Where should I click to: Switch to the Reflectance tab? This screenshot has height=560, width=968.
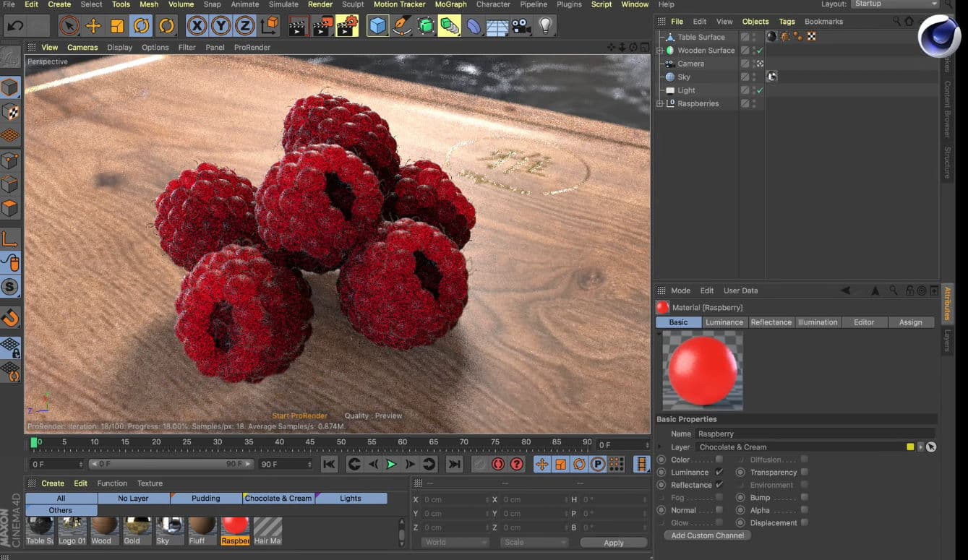click(x=771, y=322)
